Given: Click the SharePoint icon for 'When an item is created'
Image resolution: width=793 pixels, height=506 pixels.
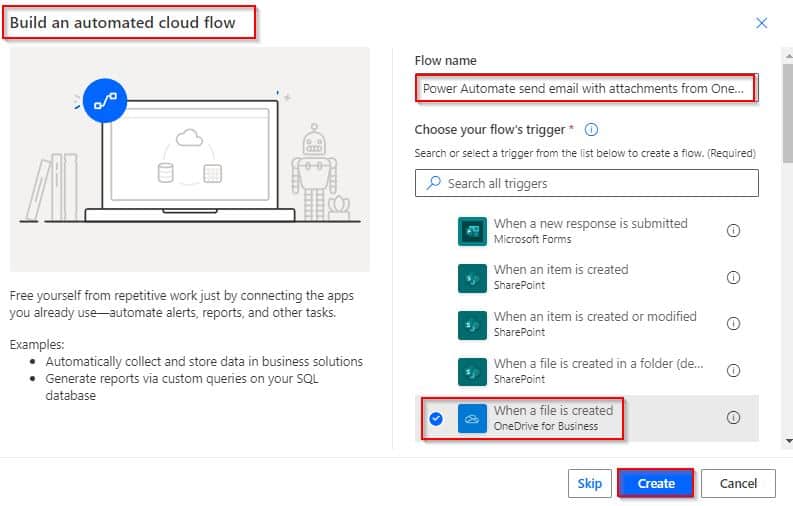Looking at the screenshot, I should click(472, 278).
